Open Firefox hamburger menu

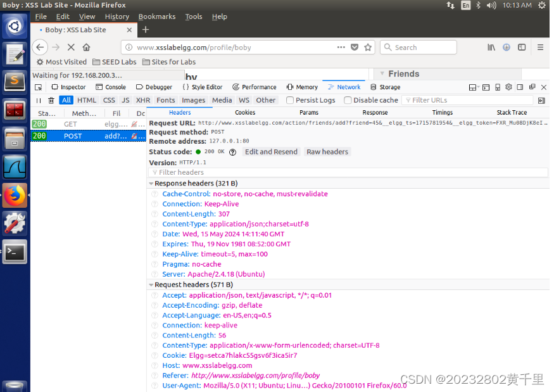coord(540,47)
